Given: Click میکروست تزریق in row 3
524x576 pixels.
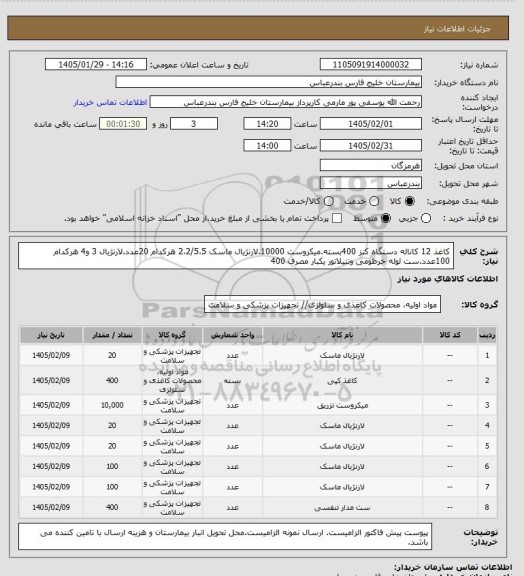Looking at the screenshot, I should 342,405.
